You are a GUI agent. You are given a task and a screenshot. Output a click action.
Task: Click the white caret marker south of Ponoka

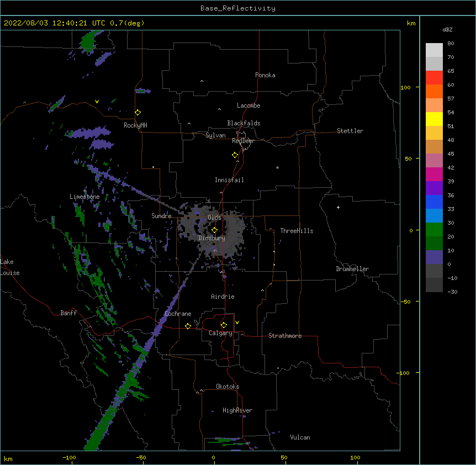(x=202, y=81)
